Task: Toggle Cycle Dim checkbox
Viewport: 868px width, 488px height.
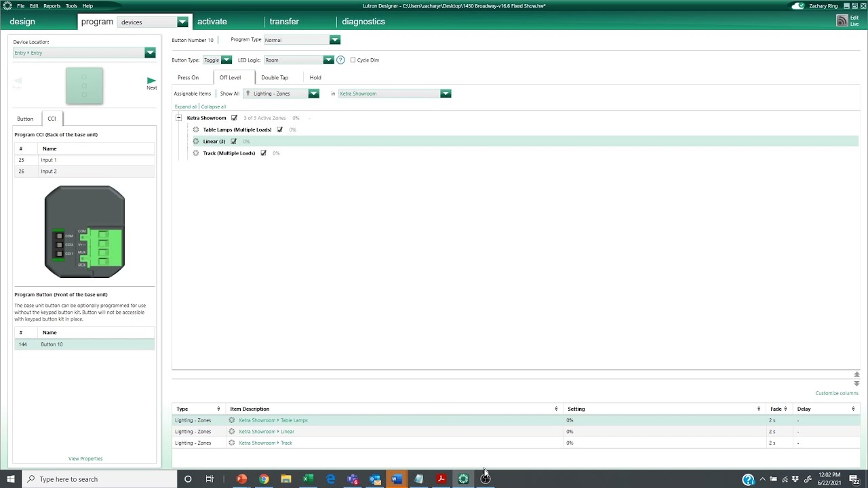Action: click(353, 60)
